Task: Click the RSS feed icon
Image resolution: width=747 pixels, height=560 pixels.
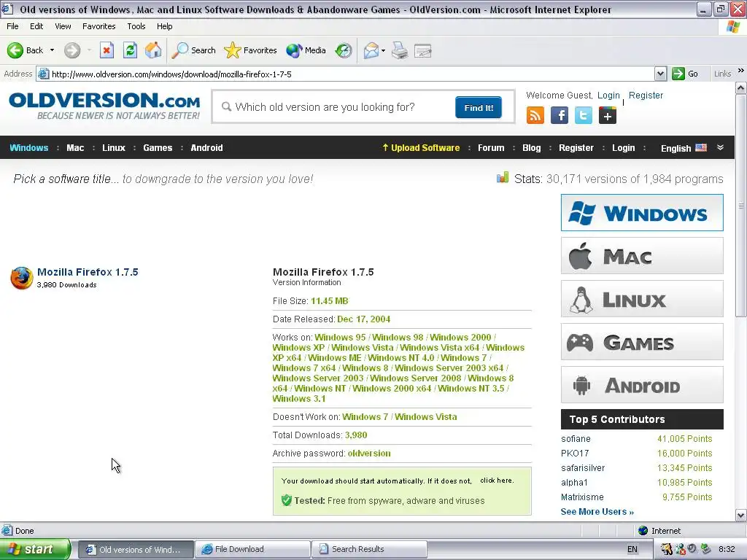Action: point(535,115)
